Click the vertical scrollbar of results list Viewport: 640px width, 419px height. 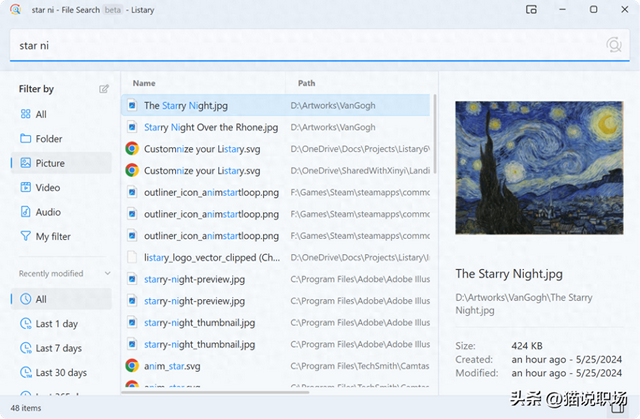pyautogui.click(x=435, y=134)
